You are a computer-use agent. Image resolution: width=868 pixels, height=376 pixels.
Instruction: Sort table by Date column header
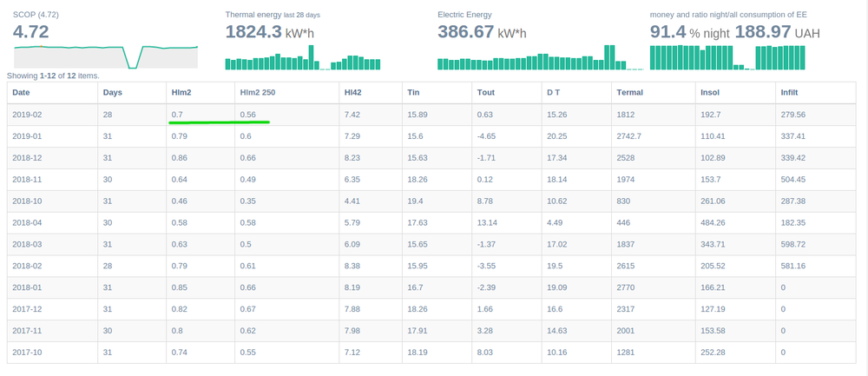click(21, 92)
